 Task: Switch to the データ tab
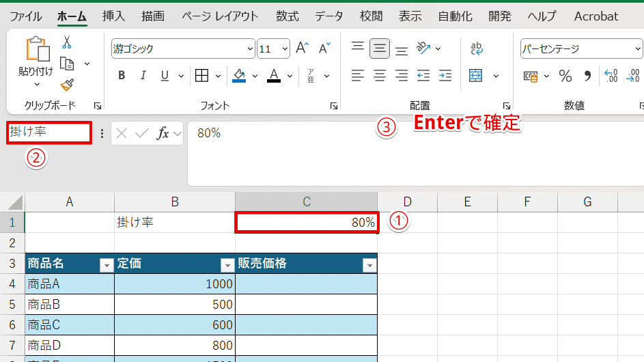(329, 16)
